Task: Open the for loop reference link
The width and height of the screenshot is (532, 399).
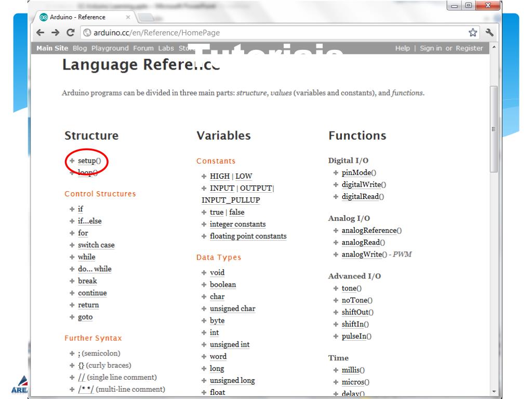Action: 83,233
